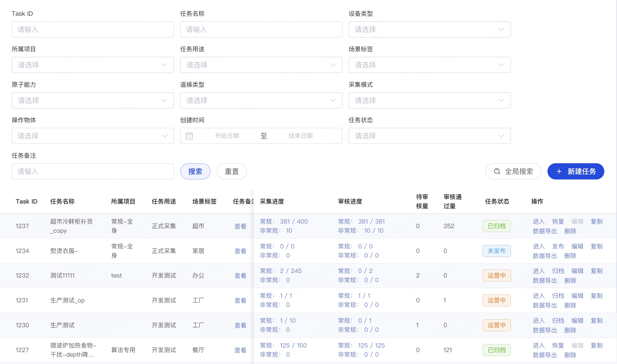Image resolution: width=617 pixels, height=364 pixels.
Task: Click 数据导出 for task 1227
Action: tap(544, 355)
